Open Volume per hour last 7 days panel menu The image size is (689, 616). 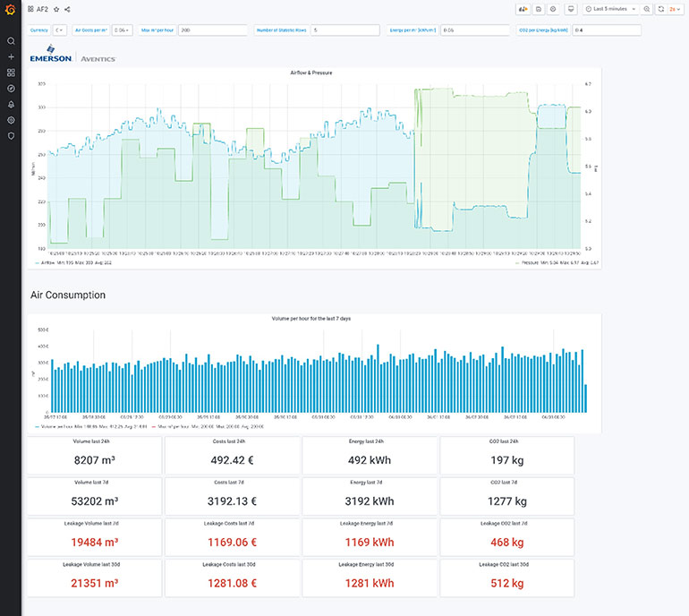pyautogui.click(x=311, y=319)
